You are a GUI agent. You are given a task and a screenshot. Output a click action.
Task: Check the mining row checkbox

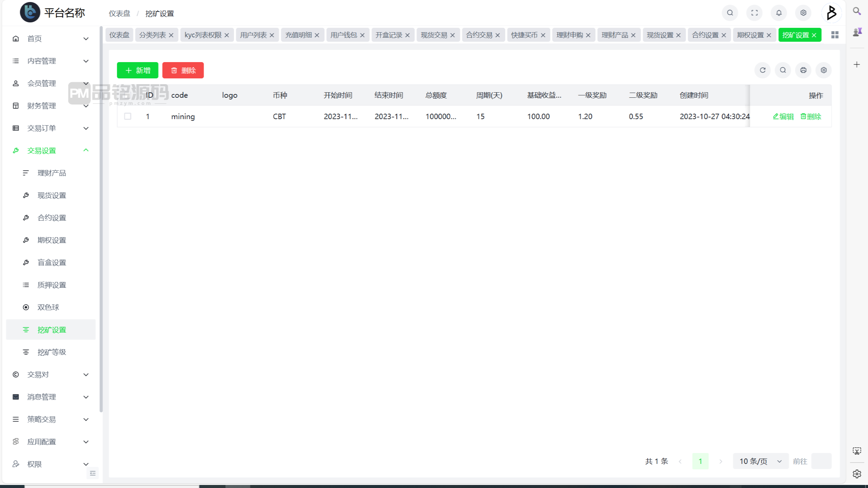[127, 116]
